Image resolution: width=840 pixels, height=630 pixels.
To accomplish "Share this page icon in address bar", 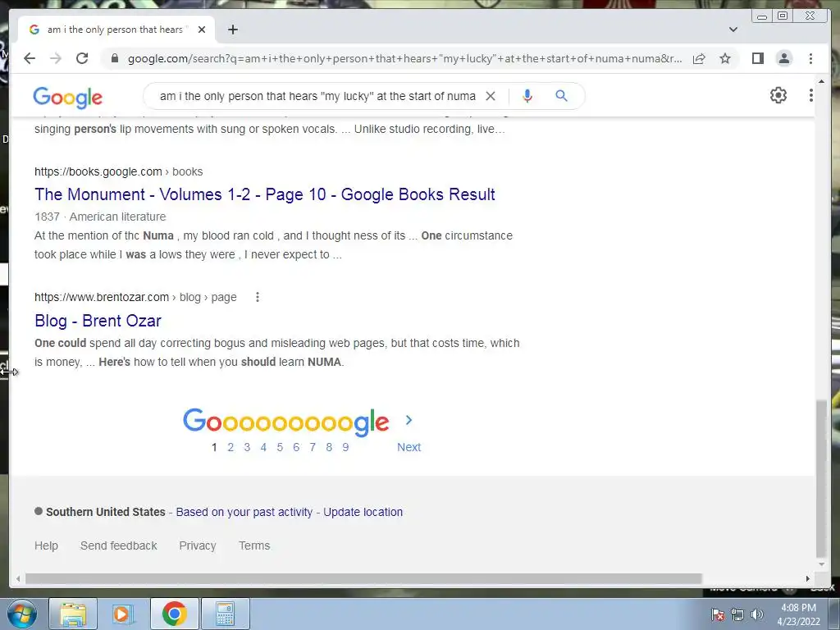I will [699, 58].
